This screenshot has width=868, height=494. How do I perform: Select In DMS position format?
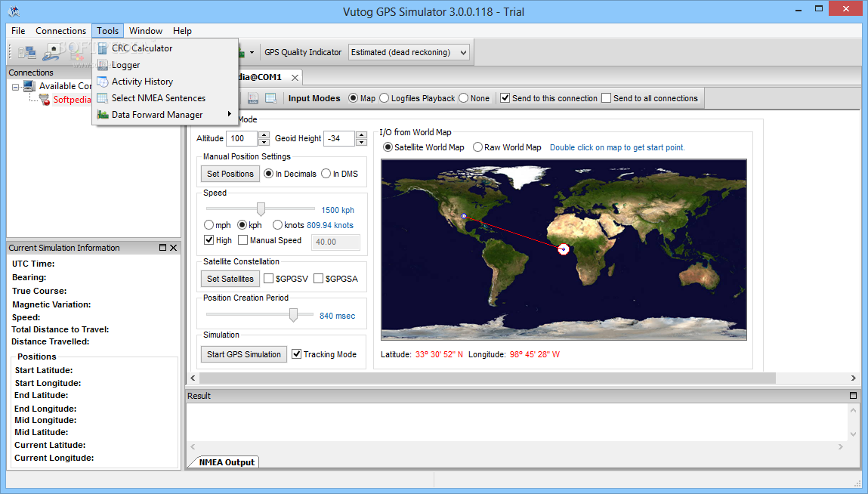pos(326,173)
